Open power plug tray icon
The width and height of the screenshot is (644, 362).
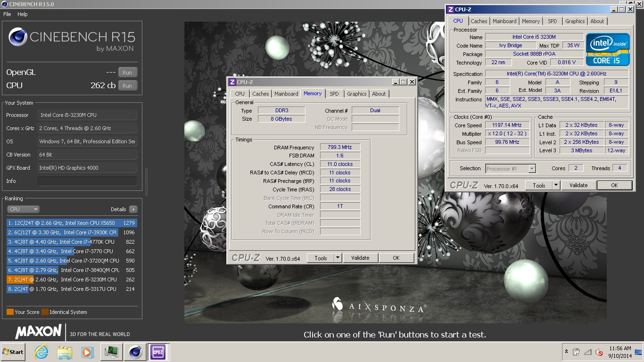click(576, 352)
